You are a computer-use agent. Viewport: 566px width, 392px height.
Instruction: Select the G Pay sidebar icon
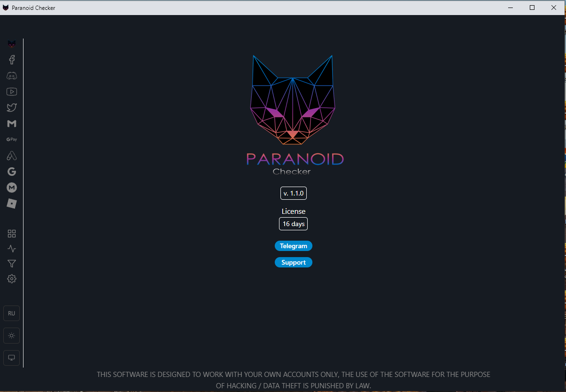click(x=12, y=140)
